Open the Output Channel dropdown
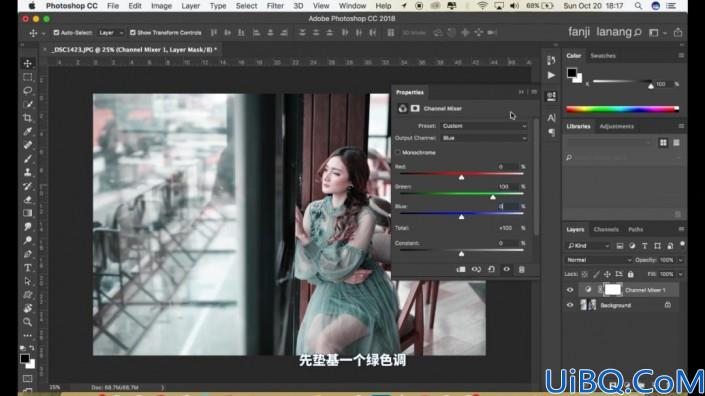This screenshot has height=396, width=705. click(484, 138)
